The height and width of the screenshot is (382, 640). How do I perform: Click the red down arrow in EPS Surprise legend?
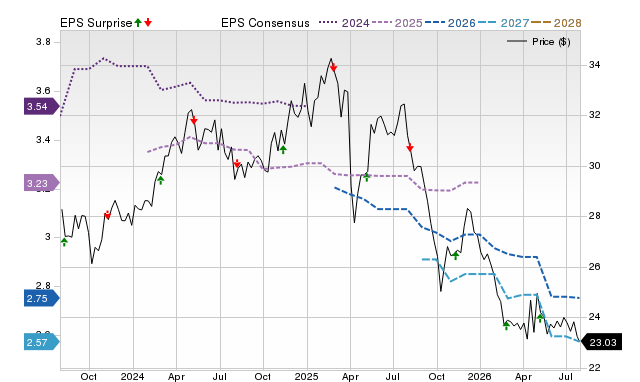[x=148, y=22]
